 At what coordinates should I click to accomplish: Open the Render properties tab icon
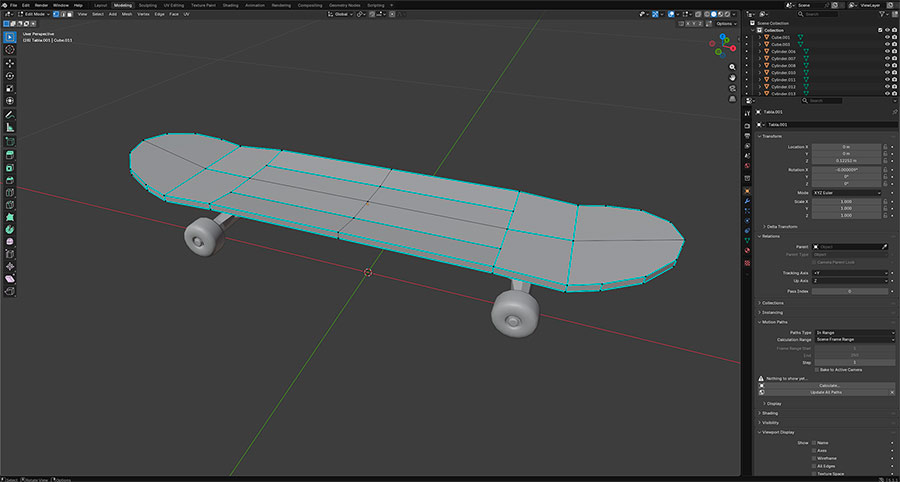[x=747, y=126]
